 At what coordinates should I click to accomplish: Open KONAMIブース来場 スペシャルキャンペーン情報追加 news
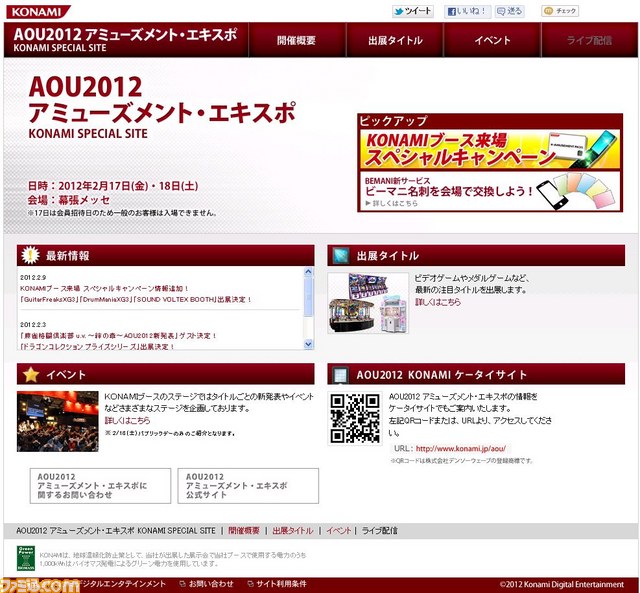pyautogui.click(x=104, y=288)
